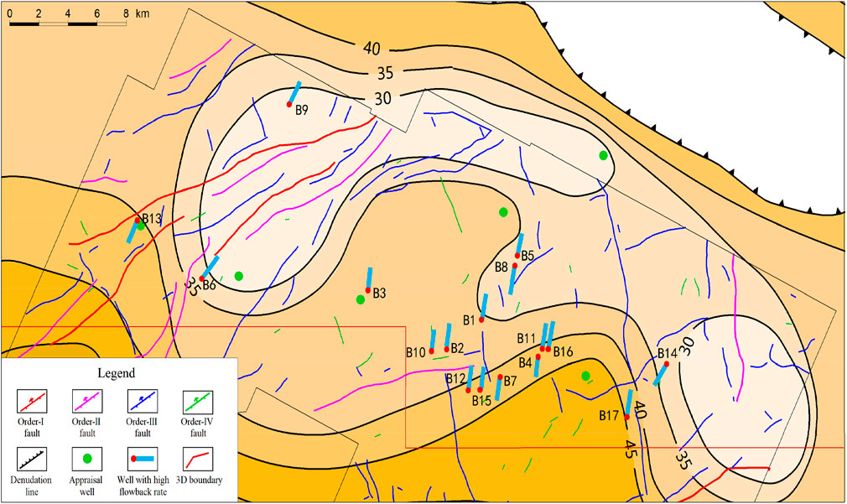Click the Order-III fault legend symbol

[142, 402]
